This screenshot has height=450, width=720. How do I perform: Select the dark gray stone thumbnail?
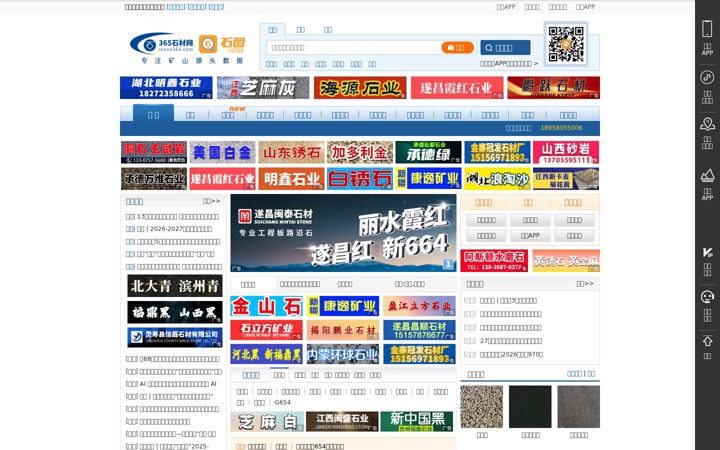tap(579, 407)
